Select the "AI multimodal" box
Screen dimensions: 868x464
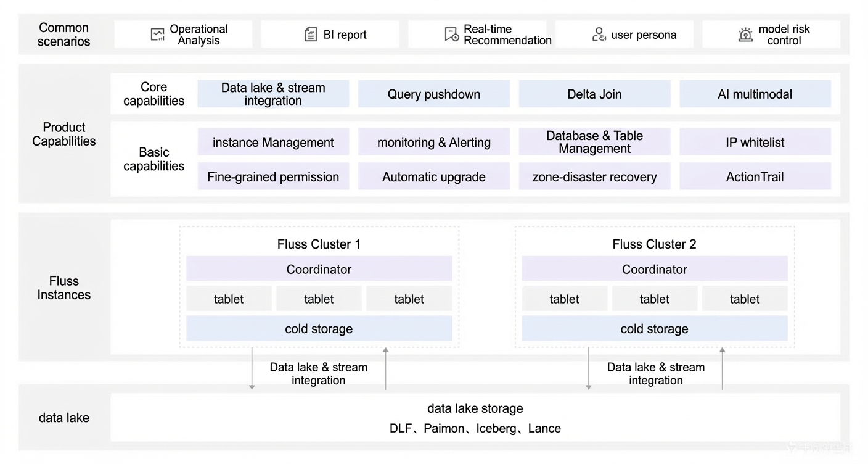tap(755, 94)
